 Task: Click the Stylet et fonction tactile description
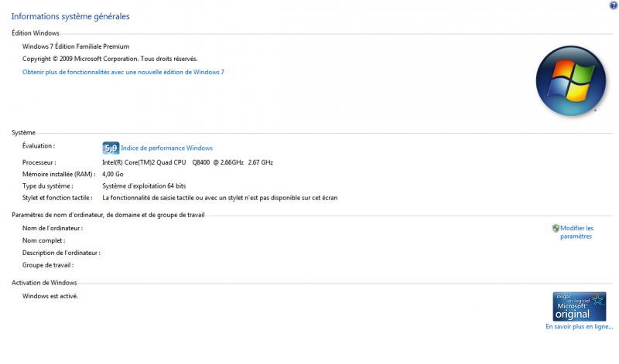[x=220, y=198]
